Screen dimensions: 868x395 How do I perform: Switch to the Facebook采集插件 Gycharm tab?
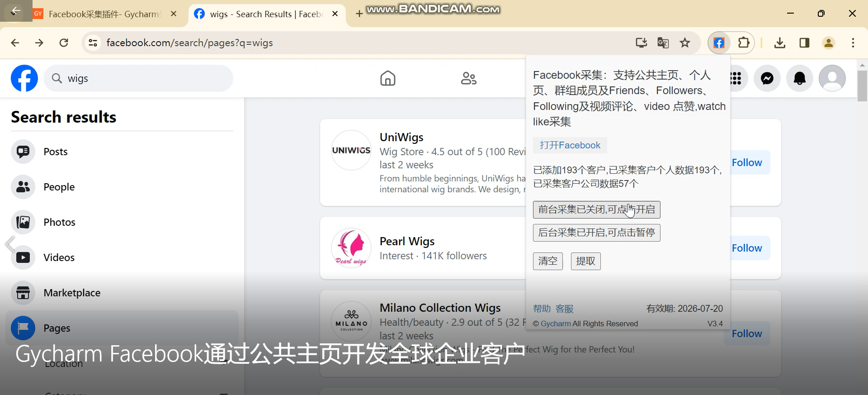[x=104, y=14]
